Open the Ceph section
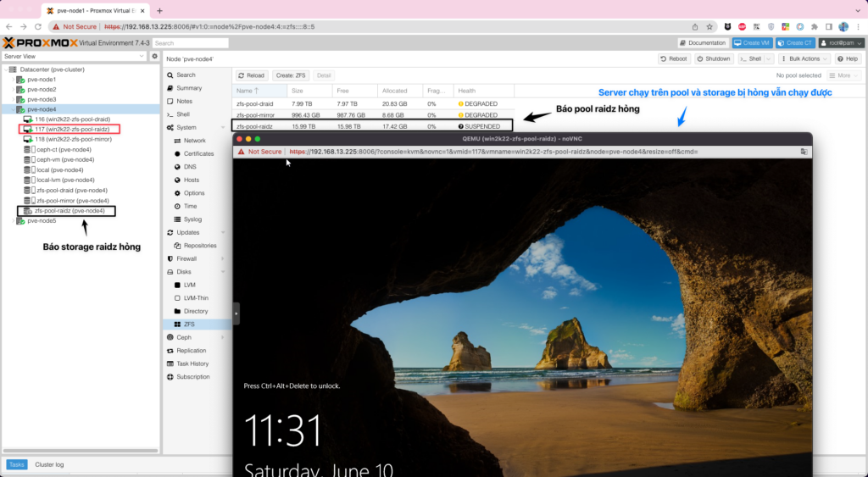 click(x=184, y=337)
